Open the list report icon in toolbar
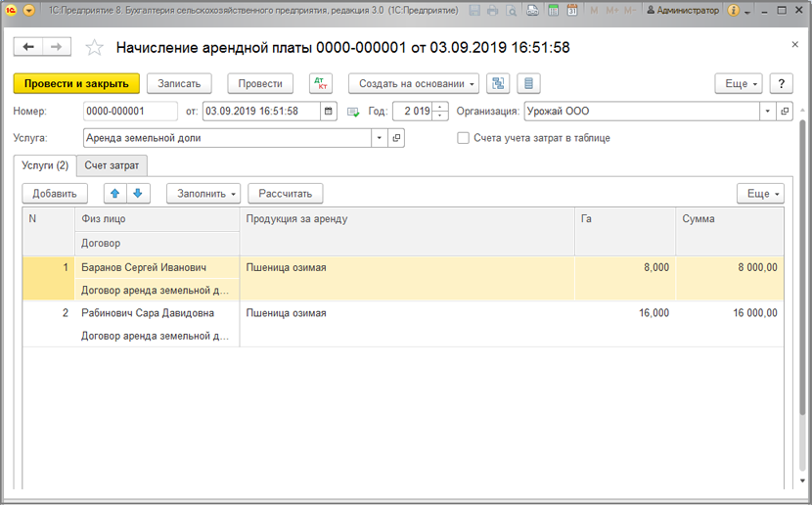The image size is (812, 505). (528, 83)
